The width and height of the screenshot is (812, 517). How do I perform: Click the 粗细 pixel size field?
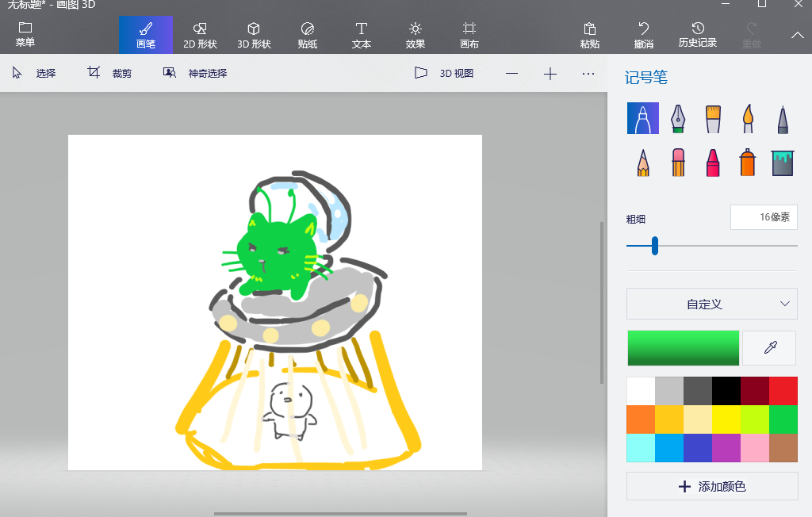764,217
